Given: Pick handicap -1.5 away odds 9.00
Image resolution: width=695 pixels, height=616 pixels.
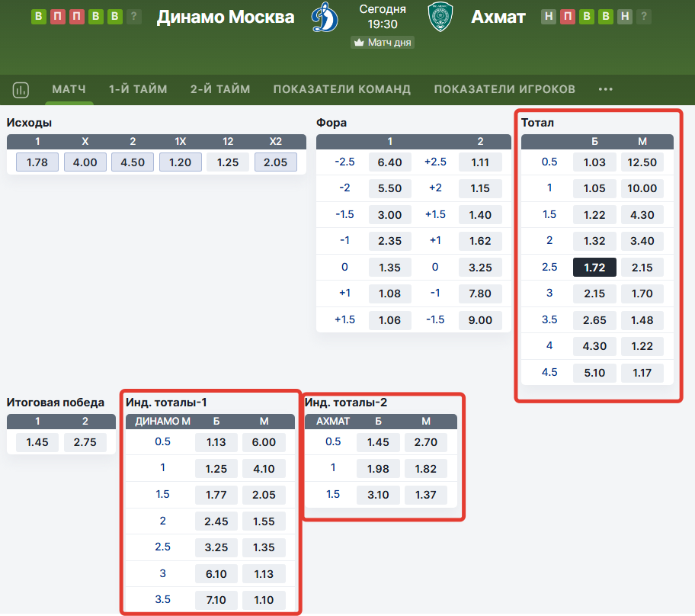Looking at the screenshot, I should pos(480,320).
